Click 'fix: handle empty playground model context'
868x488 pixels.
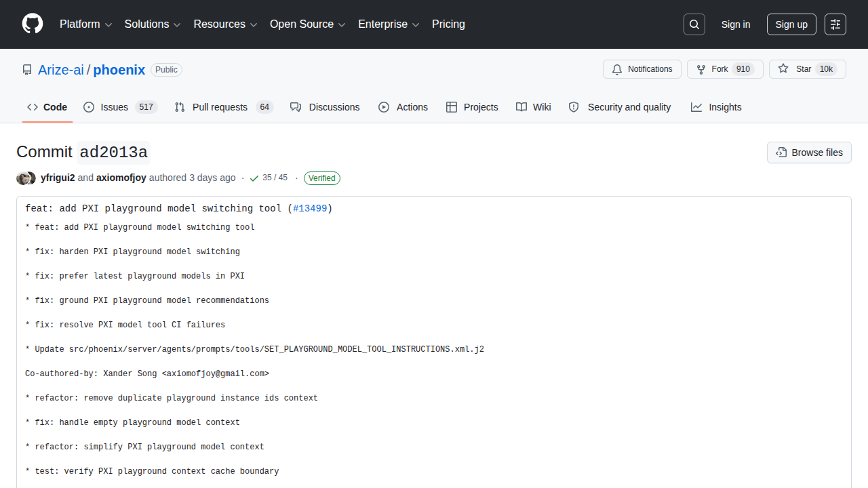132,422
